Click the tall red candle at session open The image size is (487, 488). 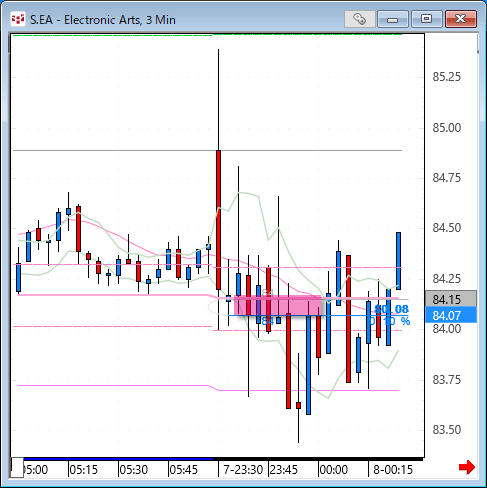218,220
